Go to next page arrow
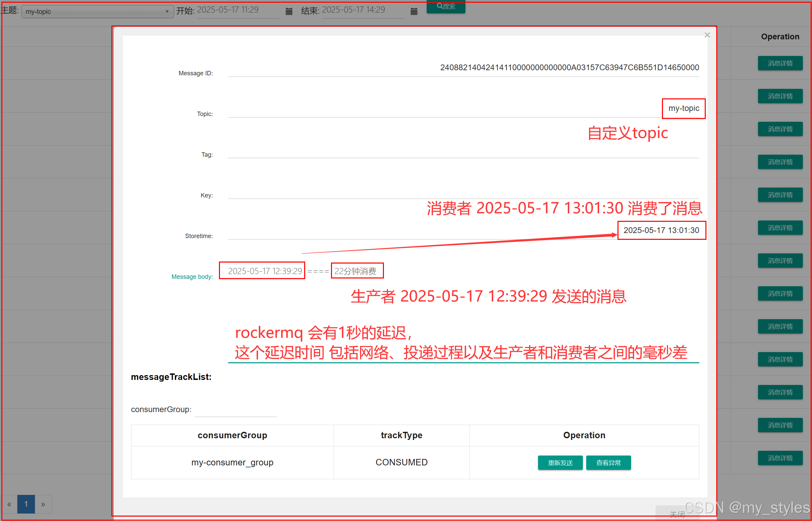This screenshot has width=812, height=521. tap(43, 504)
